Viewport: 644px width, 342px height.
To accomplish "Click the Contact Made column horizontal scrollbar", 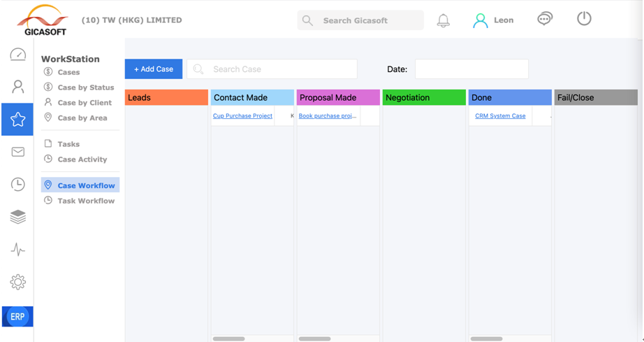I will click(229, 339).
